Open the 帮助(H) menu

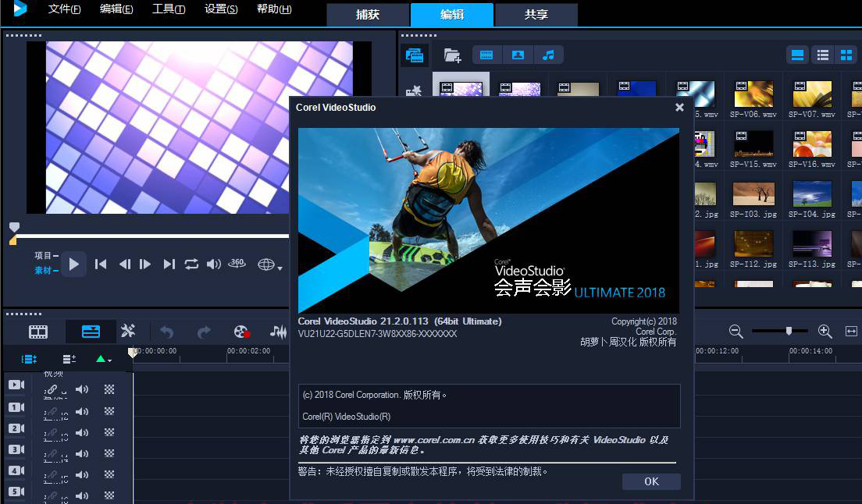(x=274, y=9)
